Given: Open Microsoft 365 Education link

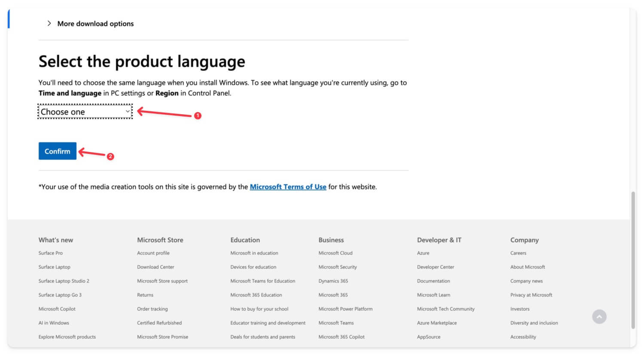Looking at the screenshot, I should click(256, 295).
